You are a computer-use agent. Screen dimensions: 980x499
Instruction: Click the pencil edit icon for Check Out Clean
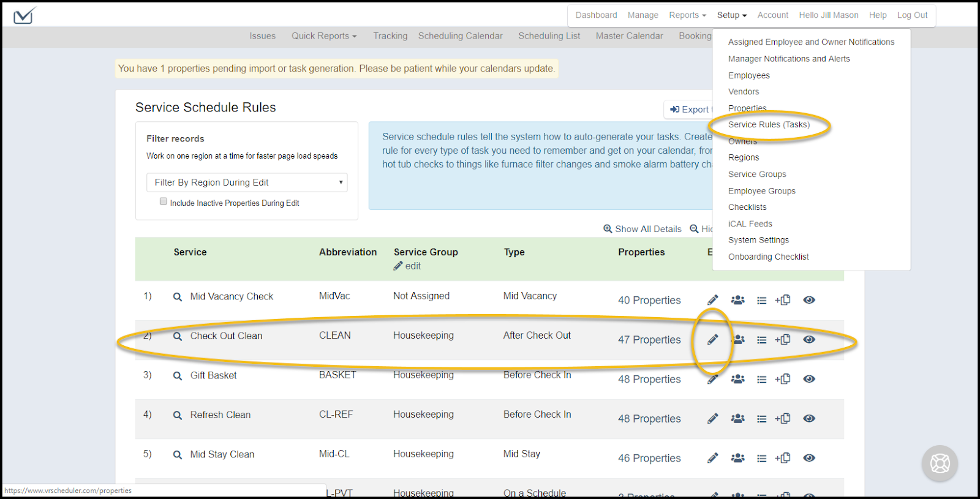tap(712, 340)
